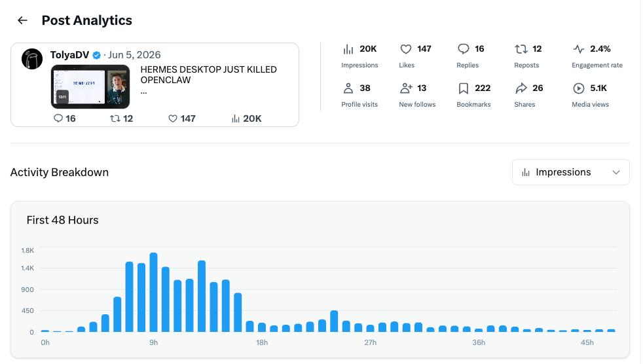Go back using the left arrow icon

(x=22, y=20)
